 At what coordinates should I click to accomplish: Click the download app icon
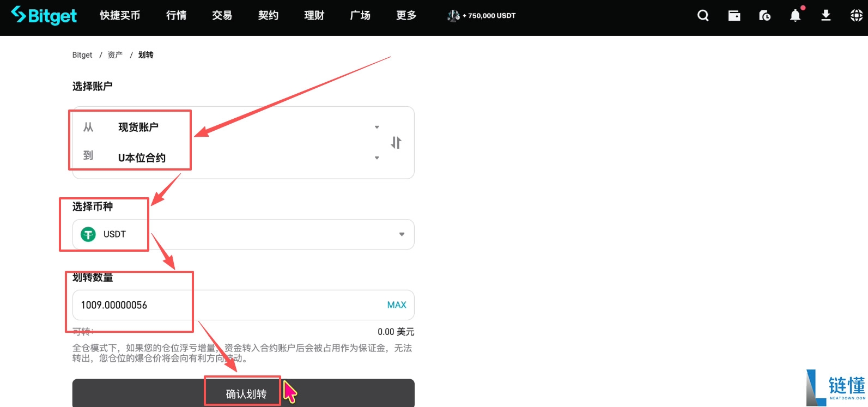click(826, 15)
